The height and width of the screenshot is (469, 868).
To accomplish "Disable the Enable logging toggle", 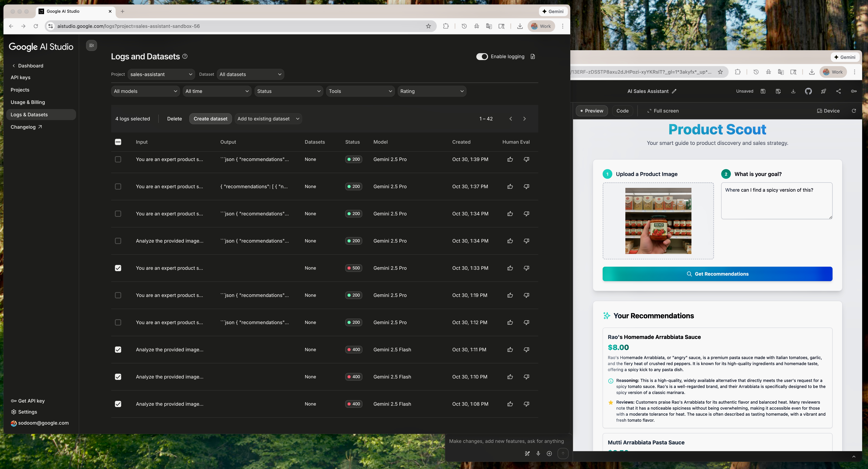I will coord(482,56).
